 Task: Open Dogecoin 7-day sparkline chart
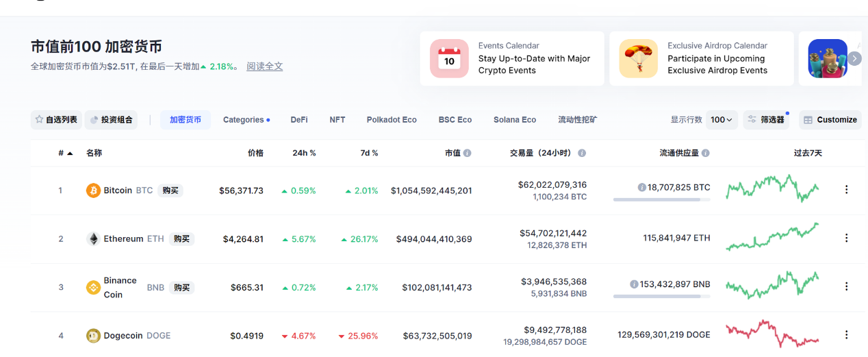tap(772, 334)
